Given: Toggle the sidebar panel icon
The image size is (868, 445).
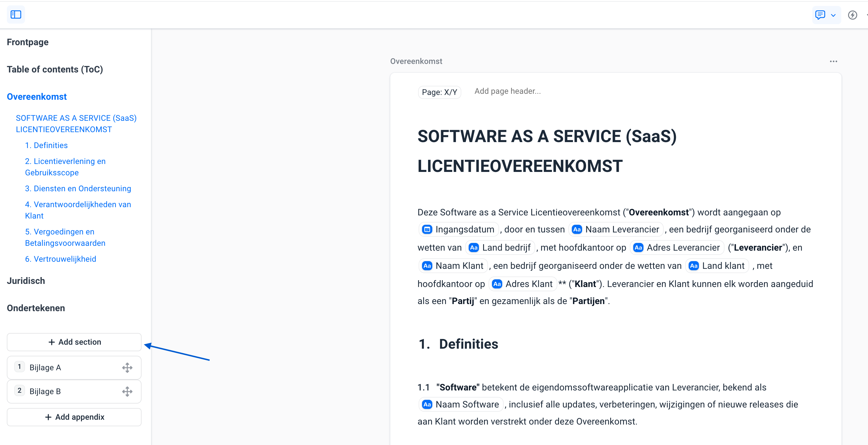Looking at the screenshot, I should pos(16,14).
